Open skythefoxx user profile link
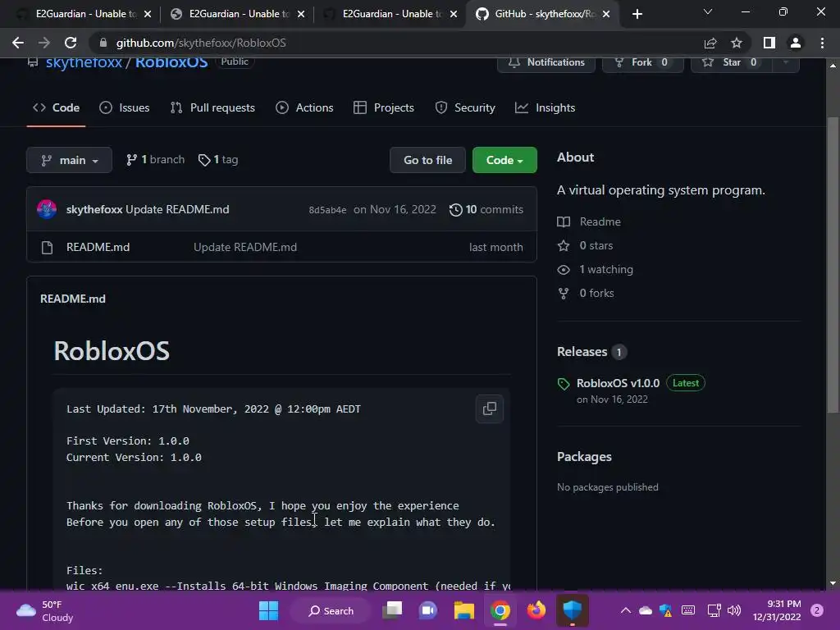Image resolution: width=840 pixels, height=630 pixels. pos(84,62)
